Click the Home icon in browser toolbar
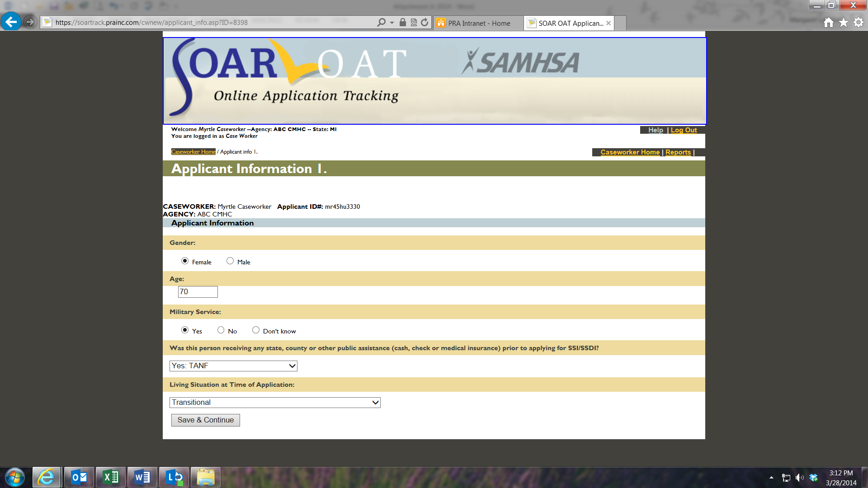868x488 pixels. click(x=828, y=23)
